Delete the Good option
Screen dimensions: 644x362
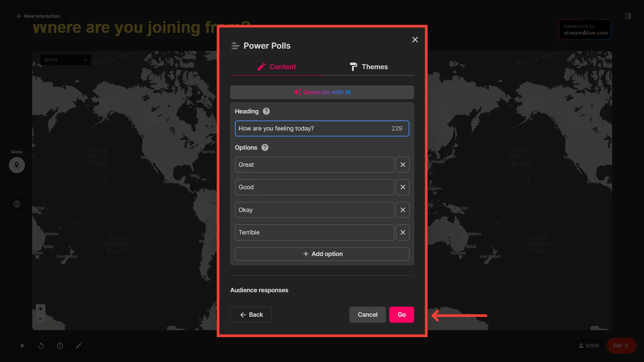tap(402, 187)
